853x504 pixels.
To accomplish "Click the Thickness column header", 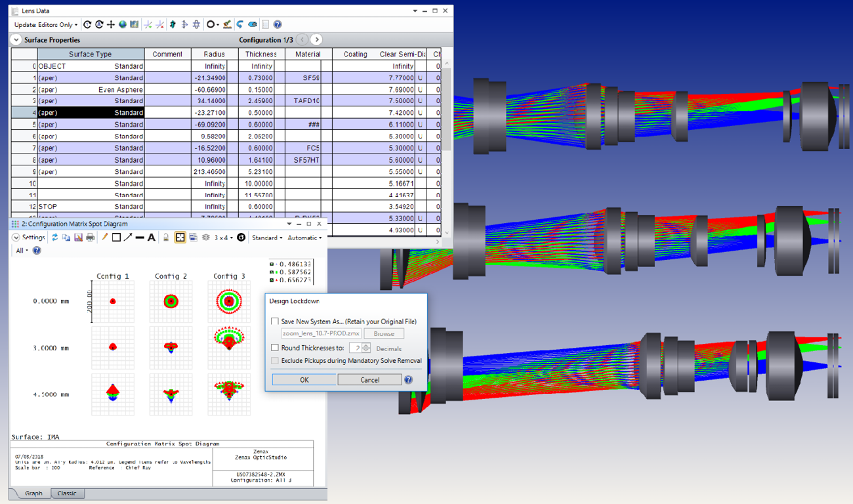I will coord(261,54).
